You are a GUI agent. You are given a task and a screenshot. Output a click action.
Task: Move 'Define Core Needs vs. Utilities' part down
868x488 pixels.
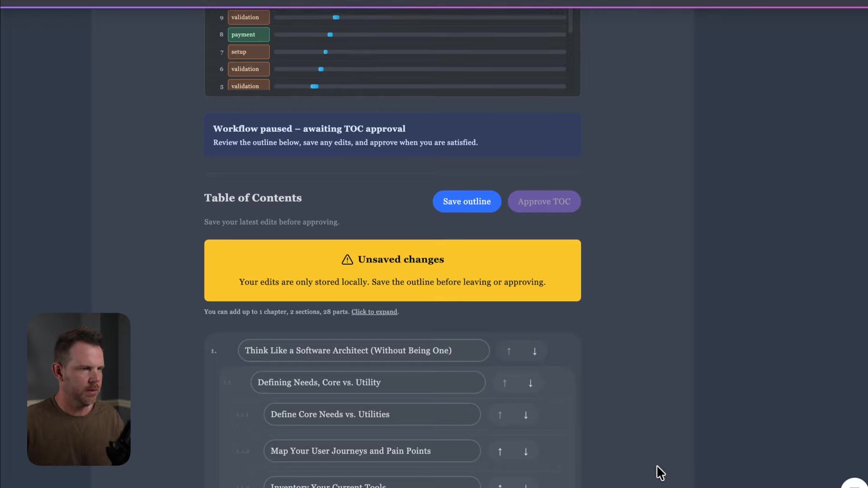(526, 415)
